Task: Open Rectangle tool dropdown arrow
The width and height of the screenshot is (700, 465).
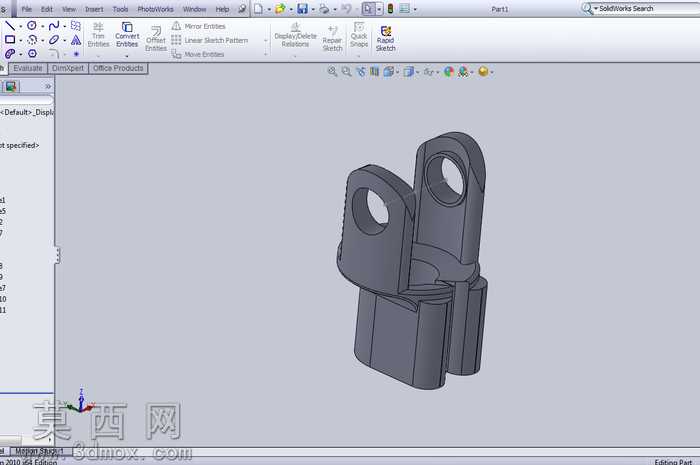Action: click(x=21, y=40)
